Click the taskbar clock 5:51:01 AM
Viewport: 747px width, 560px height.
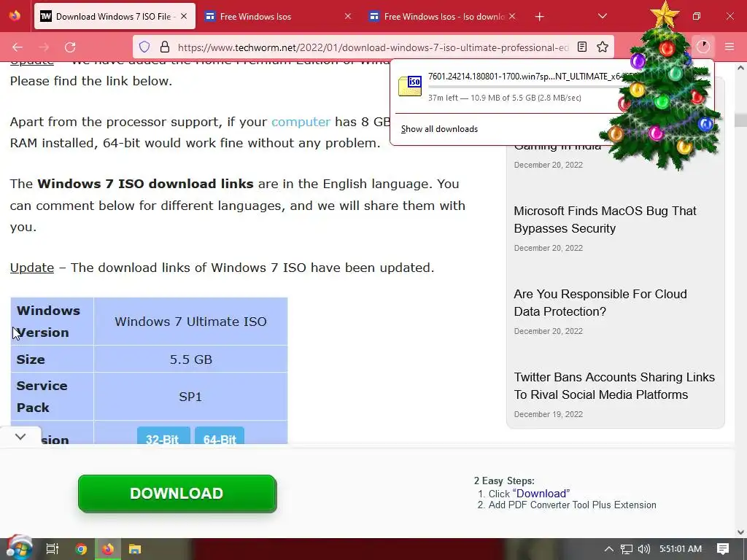click(x=681, y=549)
